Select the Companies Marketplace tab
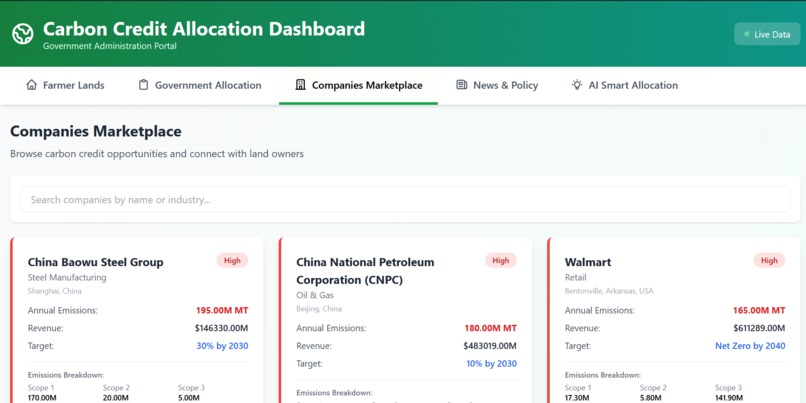Screen dimensions: 806x403 [358, 85]
